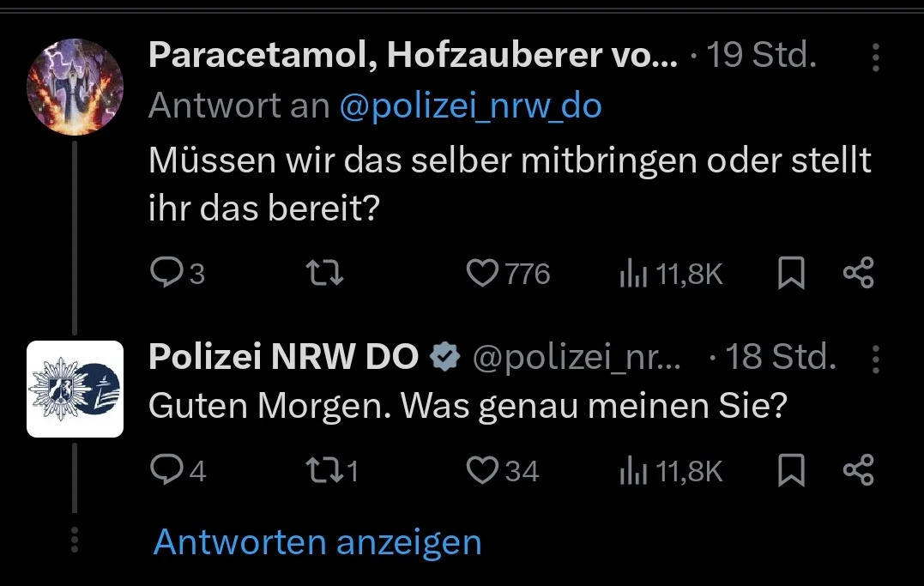Share the Polizei NRW DO tweet
The image size is (924, 586).
click(x=858, y=470)
